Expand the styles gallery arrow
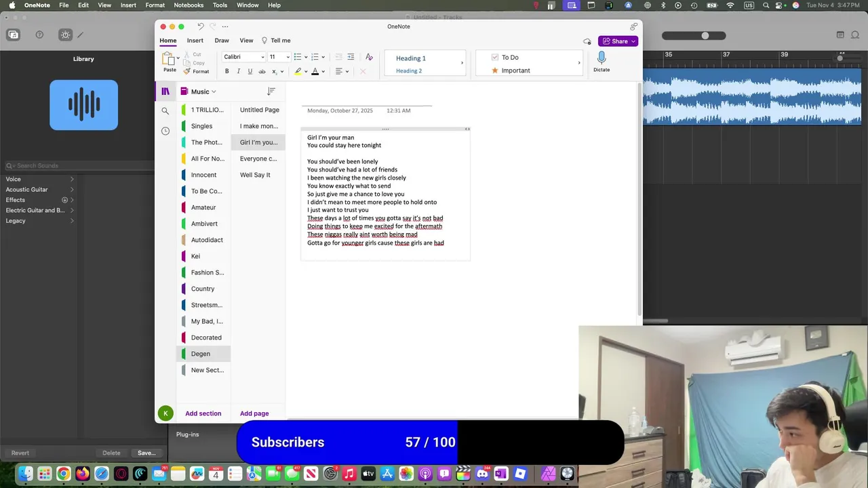868x488 pixels. click(462, 63)
